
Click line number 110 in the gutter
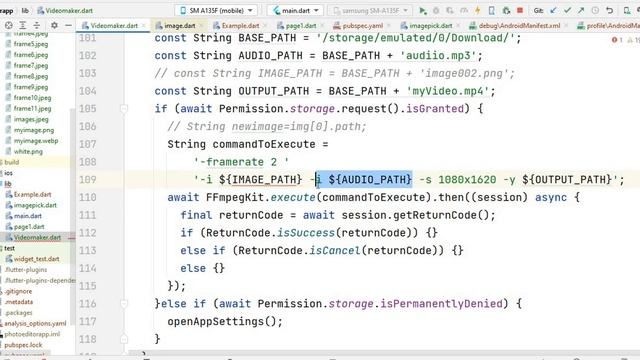coord(87,198)
